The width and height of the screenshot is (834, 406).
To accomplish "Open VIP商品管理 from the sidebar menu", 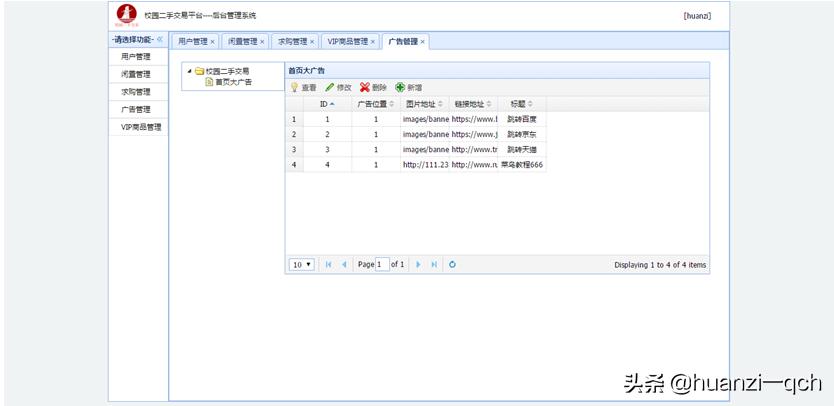I will point(138,127).
